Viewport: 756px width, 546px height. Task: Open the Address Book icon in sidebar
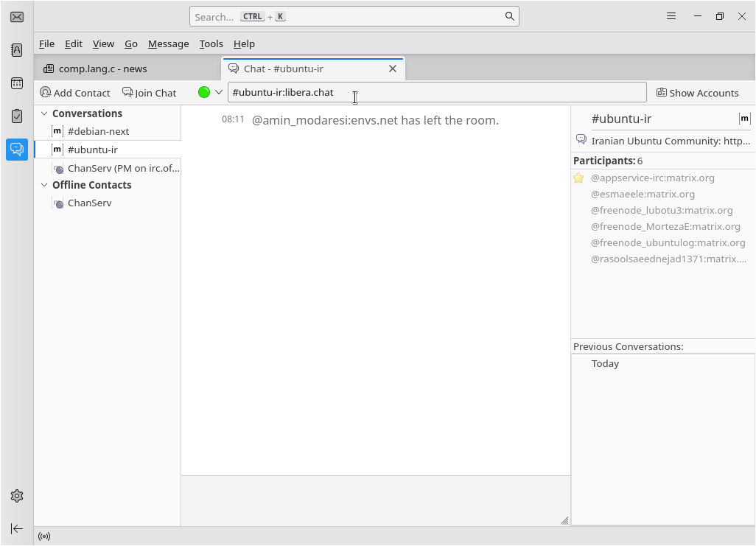pyautogui.click(x=17, y=50)
